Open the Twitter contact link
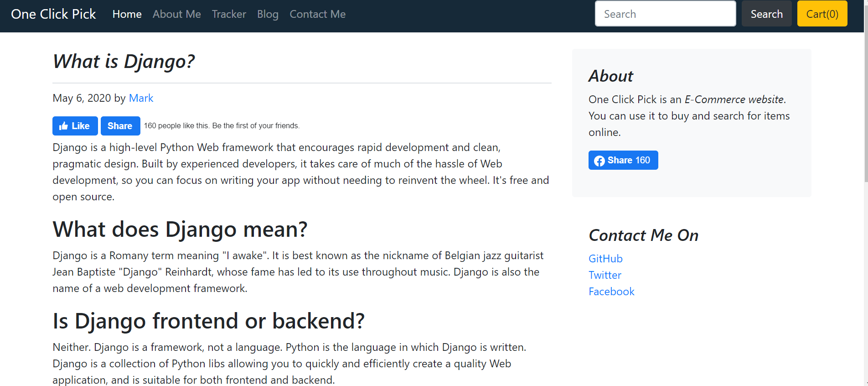This screenshot has width=868, height=386. pos(605,275)
